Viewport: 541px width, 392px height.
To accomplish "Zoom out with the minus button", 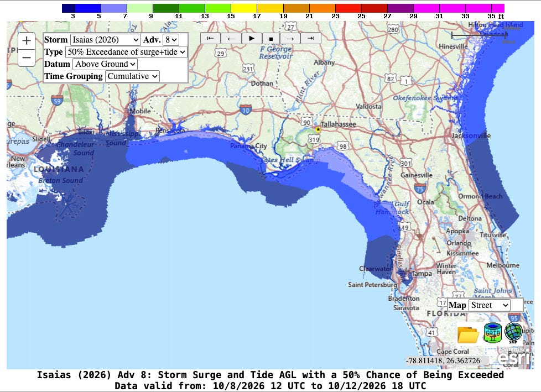I will point(27,58).
